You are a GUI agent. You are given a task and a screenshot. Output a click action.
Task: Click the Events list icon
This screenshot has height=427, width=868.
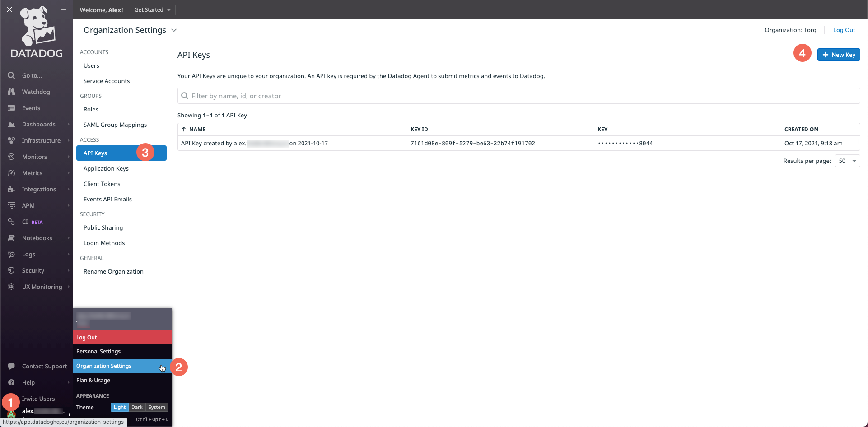[11, 108]
